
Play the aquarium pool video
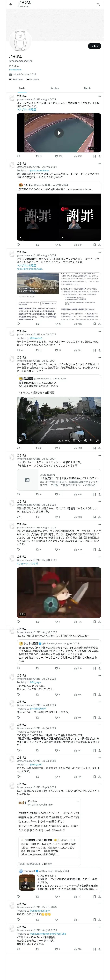[59, 133]
